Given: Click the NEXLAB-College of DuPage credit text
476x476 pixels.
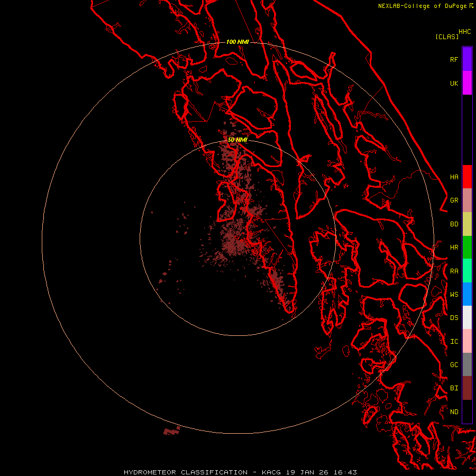Looking at the screenshot, I should pyautogui.click(x=422, y=6).
